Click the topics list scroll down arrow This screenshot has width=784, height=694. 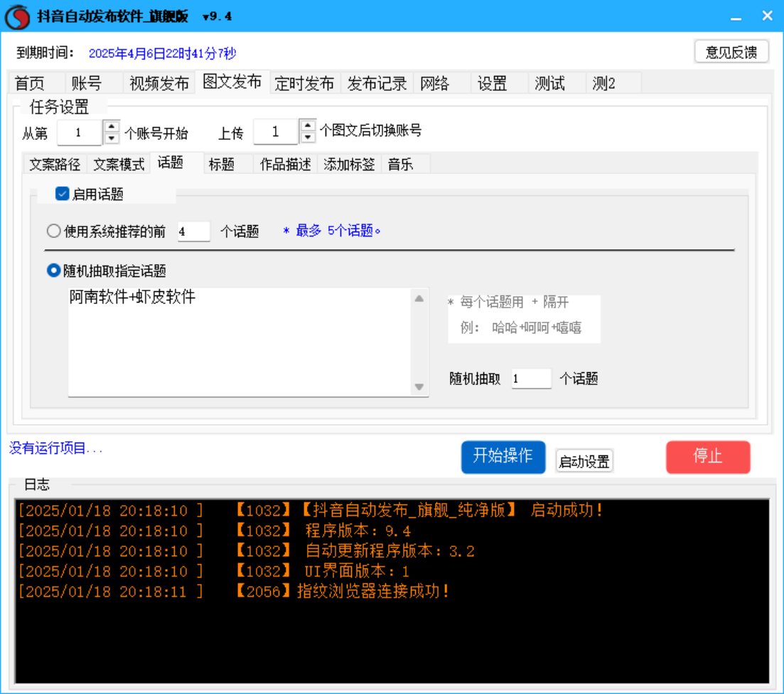tap(419, 386)
